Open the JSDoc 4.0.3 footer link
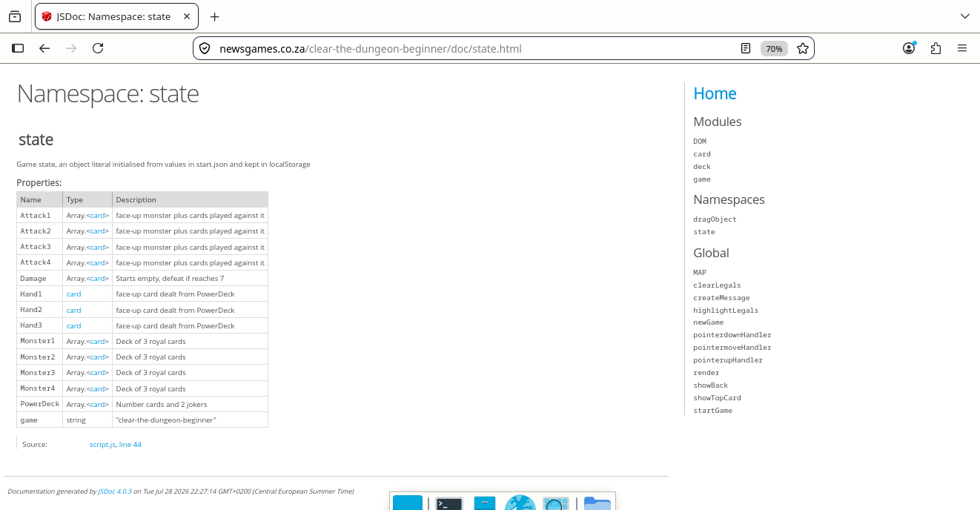This screenshot has height=510, width=980. [x=115, y=491]
